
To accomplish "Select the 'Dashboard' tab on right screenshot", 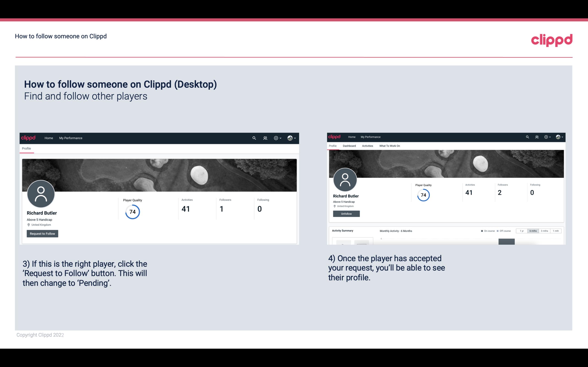I will click(x=349, y=146).
